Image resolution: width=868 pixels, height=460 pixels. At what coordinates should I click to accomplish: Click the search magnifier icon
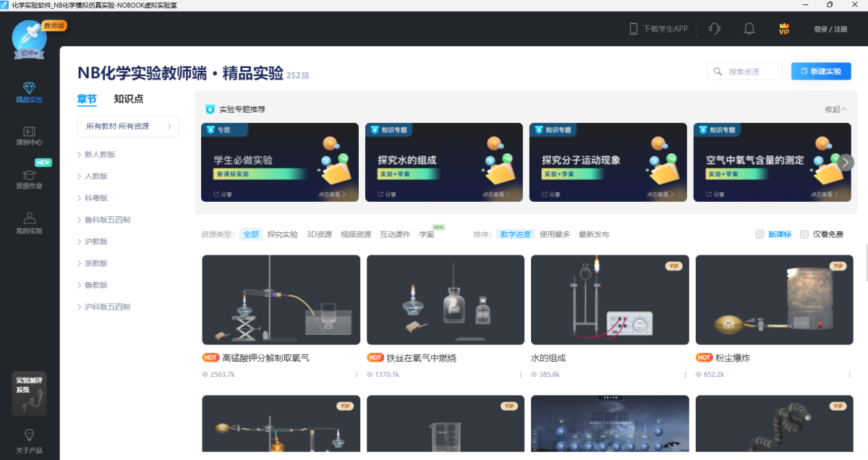pos(718,72)
